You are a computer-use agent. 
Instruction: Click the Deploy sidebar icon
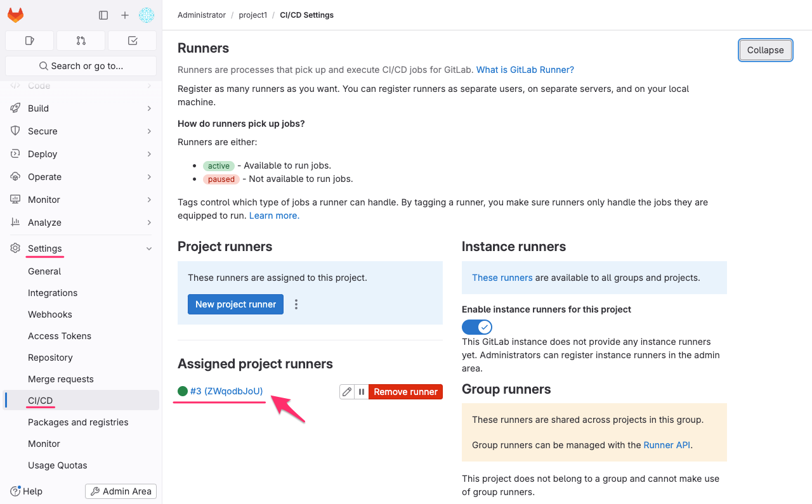tap(16, 154)
